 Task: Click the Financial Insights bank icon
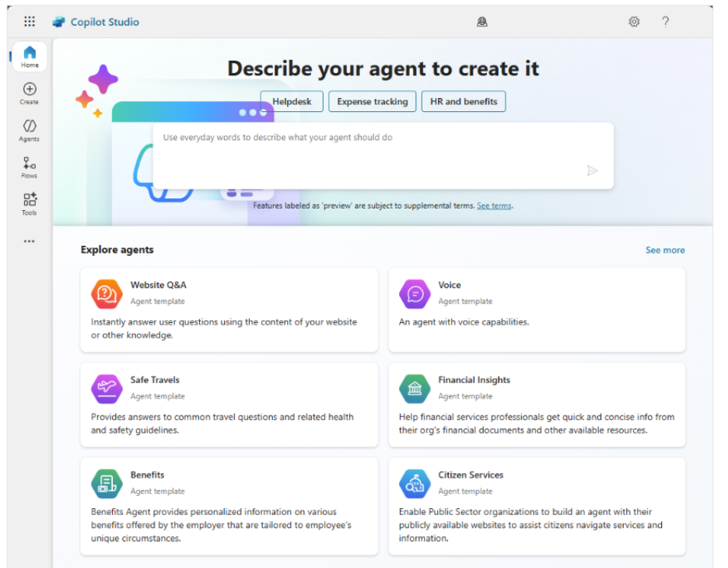[415, 389]
